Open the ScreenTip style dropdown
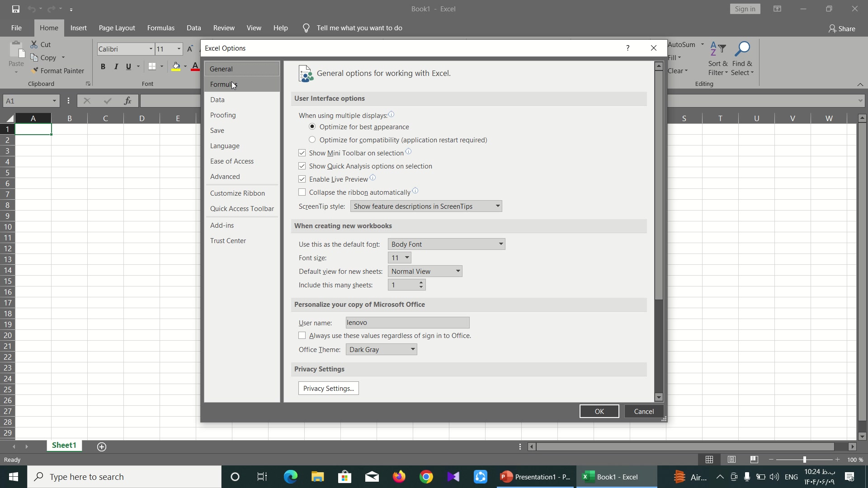Viewport: 868px width, 488px height. tap(426, 206)
